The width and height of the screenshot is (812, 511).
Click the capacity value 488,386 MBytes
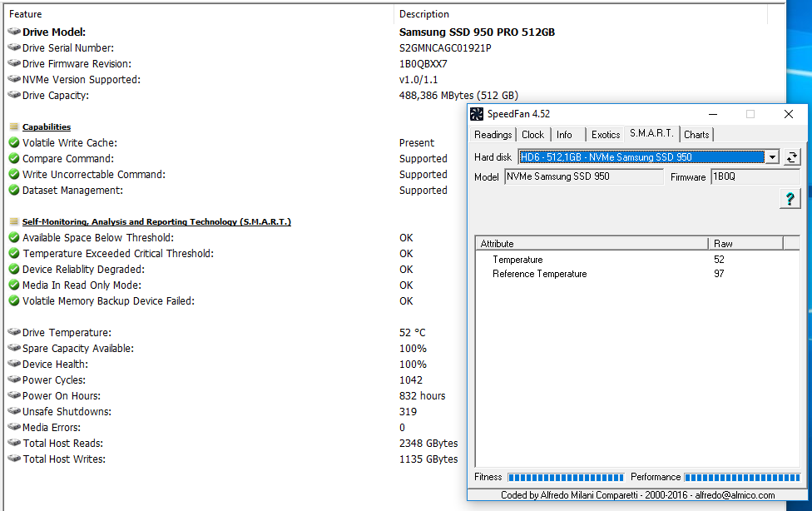click(x=458, y=96)
